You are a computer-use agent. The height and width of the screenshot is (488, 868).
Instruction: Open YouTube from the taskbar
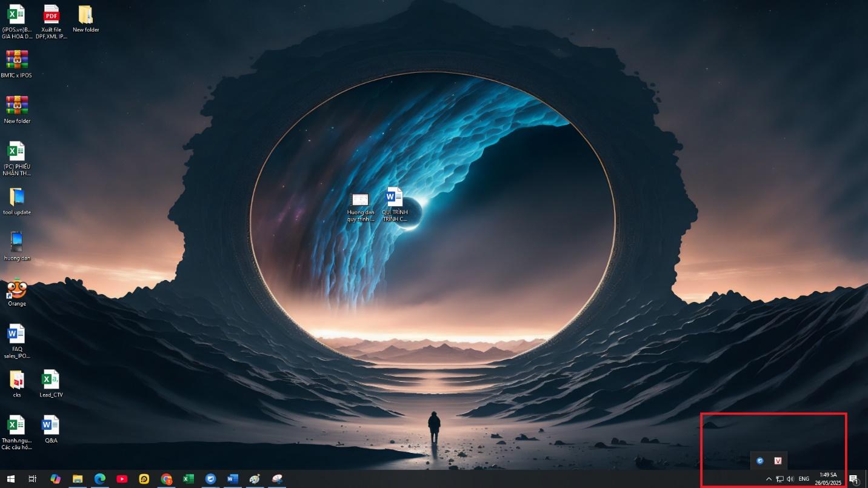pos(122,479)
